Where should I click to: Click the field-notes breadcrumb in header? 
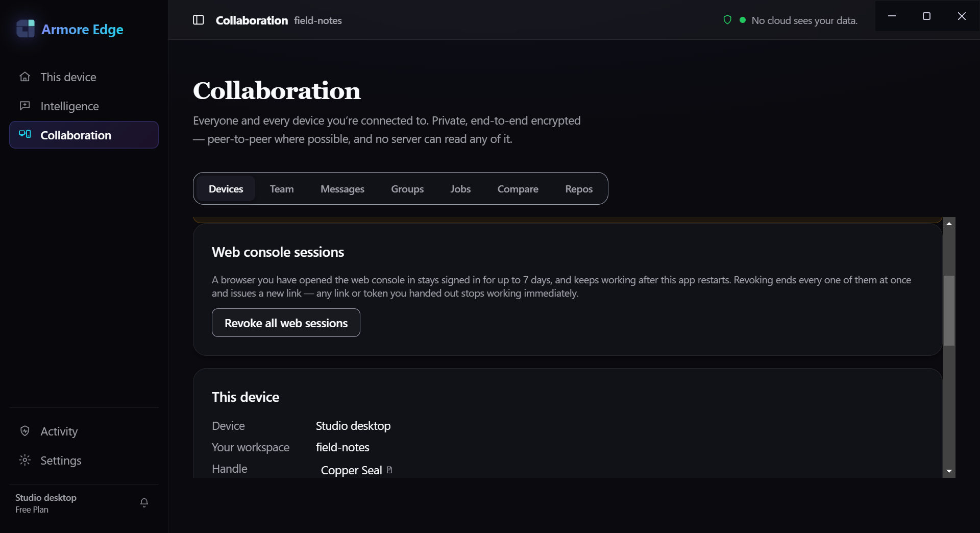tap(318, 20)
